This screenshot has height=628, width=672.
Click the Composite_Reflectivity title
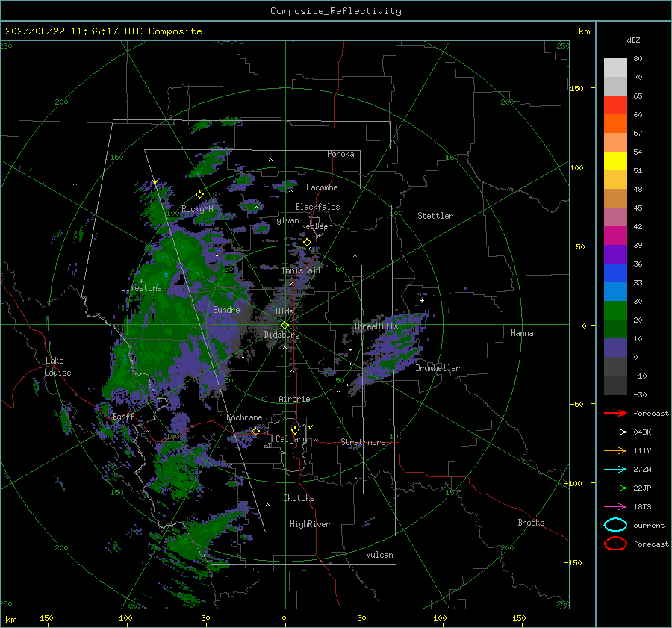336,11
